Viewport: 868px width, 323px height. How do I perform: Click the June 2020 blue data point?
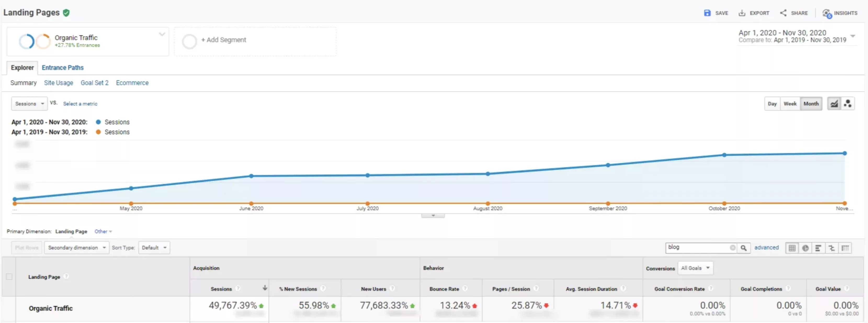[251, 176]
